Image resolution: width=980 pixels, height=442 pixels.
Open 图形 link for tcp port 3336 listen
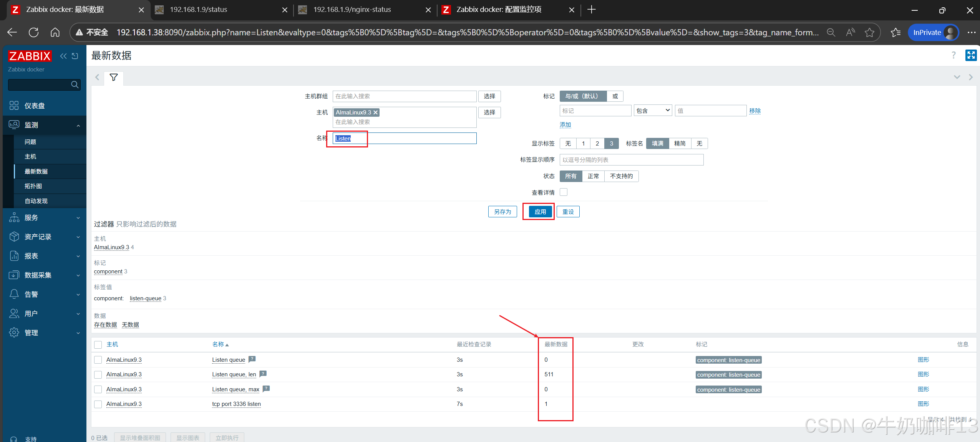point(923,404)
